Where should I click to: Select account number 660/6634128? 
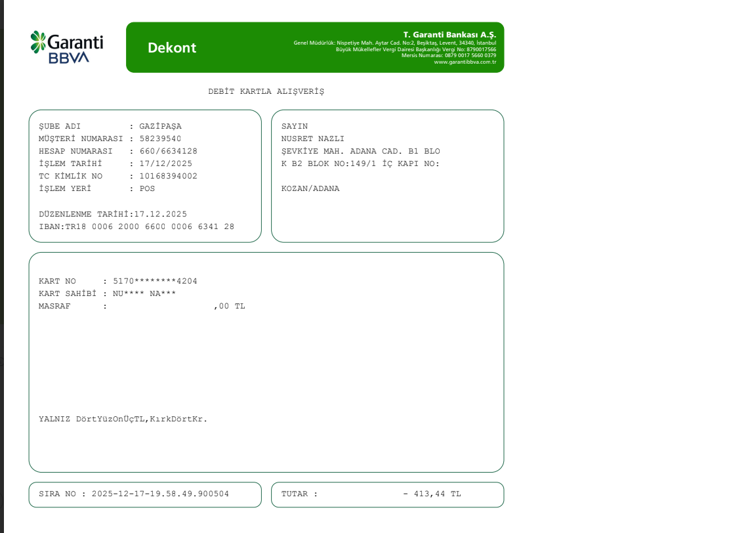tap(168, 152)
